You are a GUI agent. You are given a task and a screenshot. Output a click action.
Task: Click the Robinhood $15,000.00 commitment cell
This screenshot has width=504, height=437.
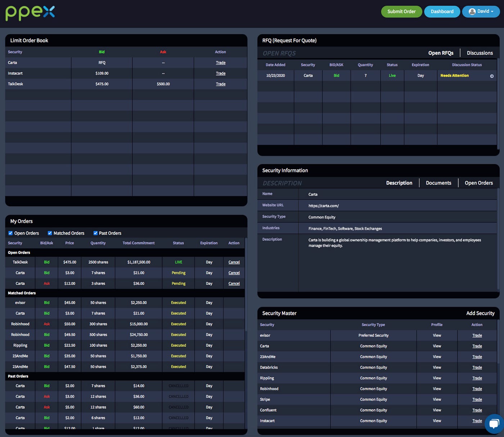pyautogui.click(x=139, y=324)
